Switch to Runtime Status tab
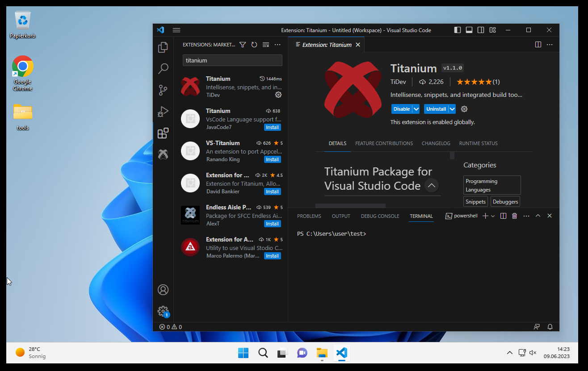The width and height of the screenshot is (588, 371). coord(478,143)
